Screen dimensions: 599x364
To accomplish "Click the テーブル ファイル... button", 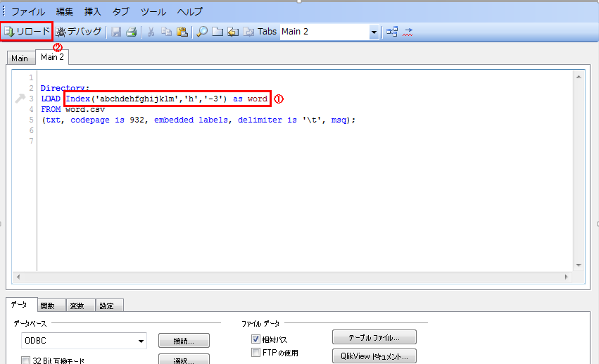I will pyautogui.click(x=374, y=337).
